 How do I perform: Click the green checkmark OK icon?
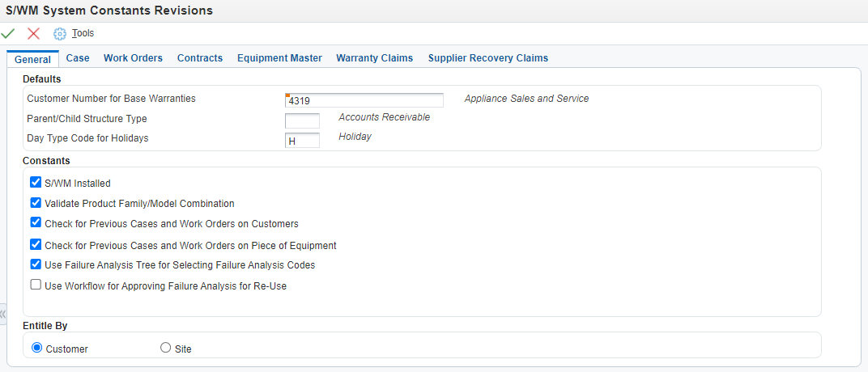(8, 34)
